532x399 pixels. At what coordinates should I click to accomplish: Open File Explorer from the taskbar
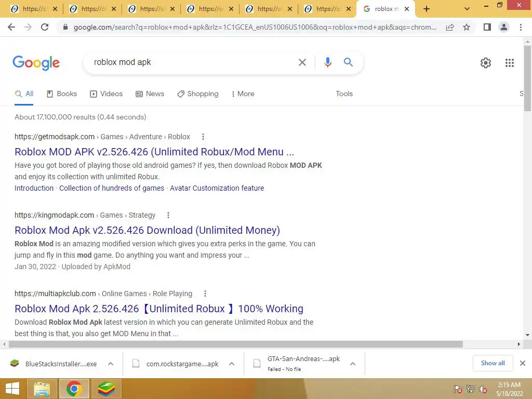42,389
